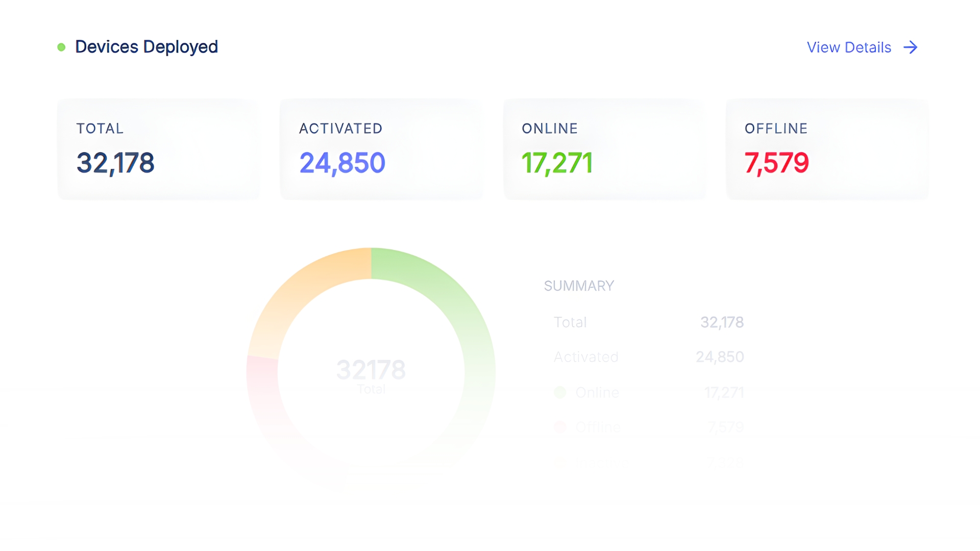The image size is (980, 551).
Task: Click the green Online legend dot in Summary
Action: pyautogui.click(x=560, y=392)
